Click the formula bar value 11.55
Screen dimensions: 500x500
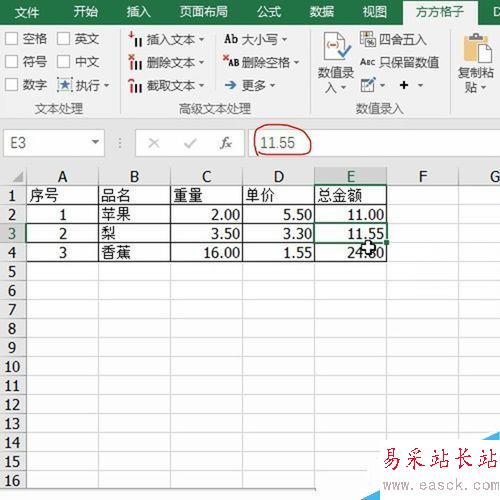[x=278, y=143]
